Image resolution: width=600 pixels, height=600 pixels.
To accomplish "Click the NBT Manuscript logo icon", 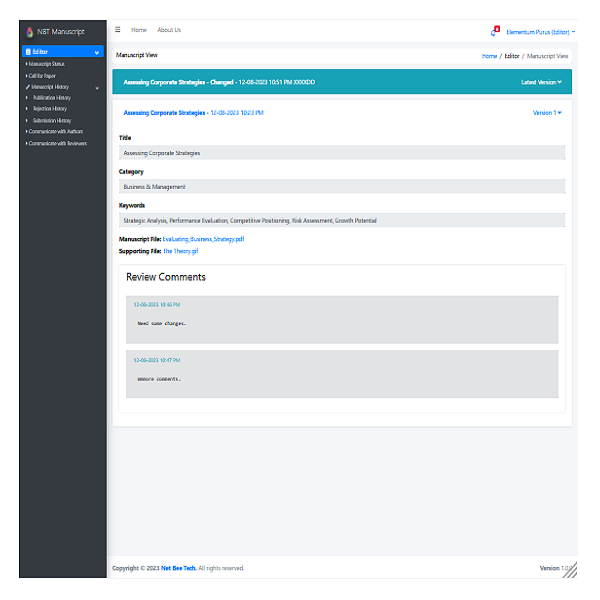I will 29,32.
